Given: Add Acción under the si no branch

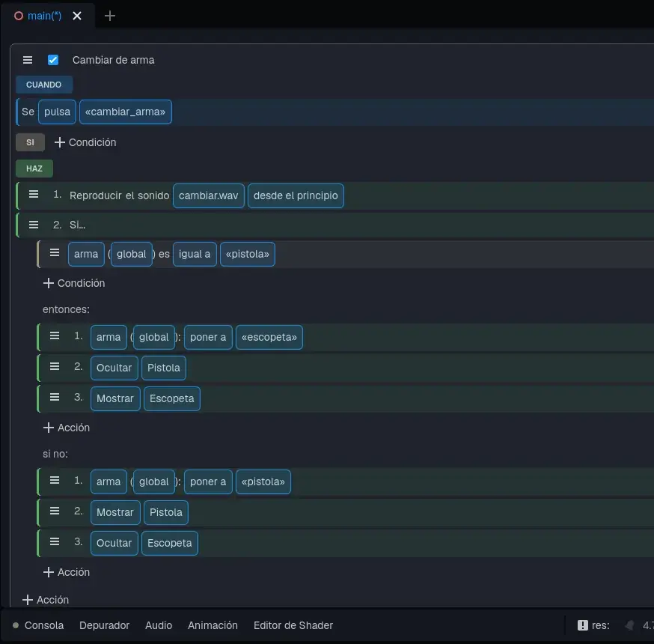Looking at the screenshot, I should point(67,572).
